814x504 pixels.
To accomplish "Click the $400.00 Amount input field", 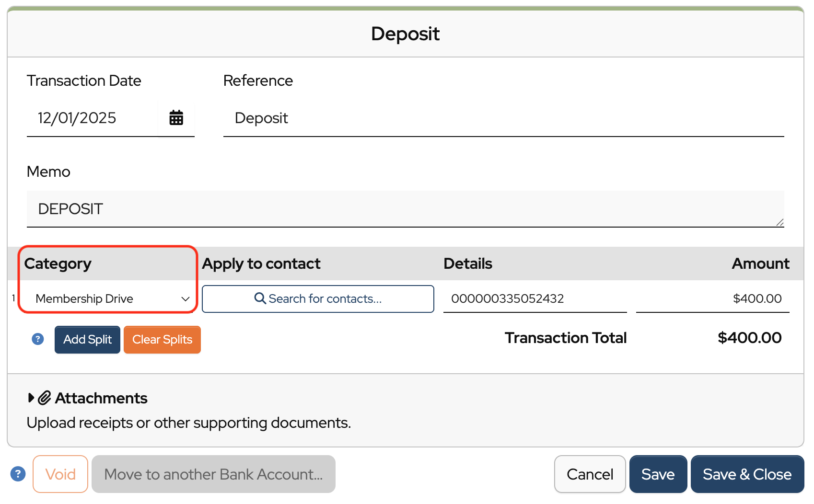I will 712,298.
